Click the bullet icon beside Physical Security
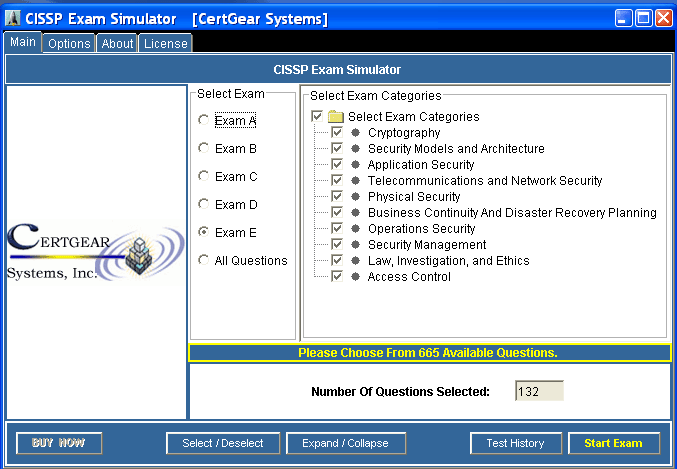The image size is (677, 469). click(355, 196)
